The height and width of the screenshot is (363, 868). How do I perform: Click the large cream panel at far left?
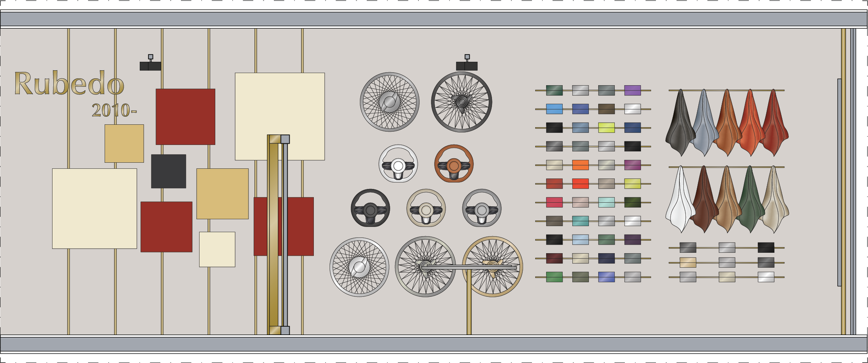[x=95, y=209]
